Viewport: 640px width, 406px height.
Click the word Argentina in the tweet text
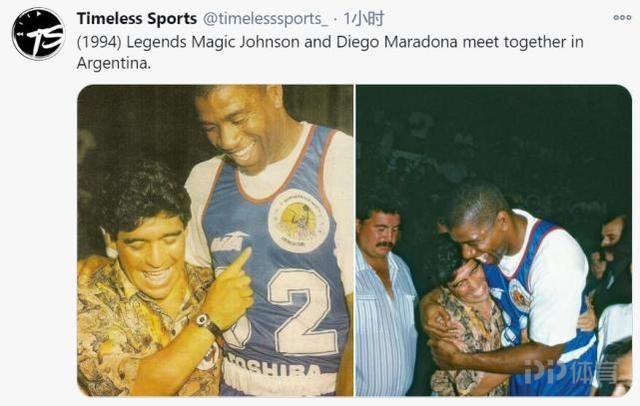click(113, 63)
